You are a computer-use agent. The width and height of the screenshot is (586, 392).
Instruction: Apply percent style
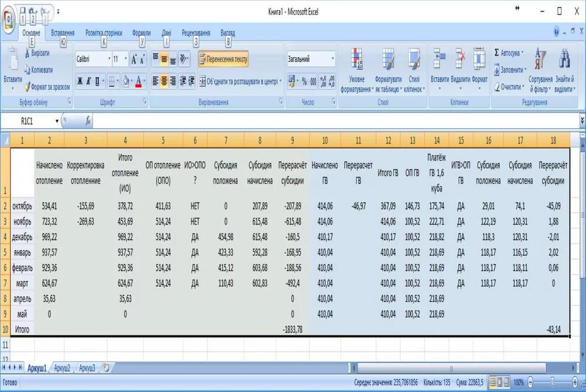304,81
